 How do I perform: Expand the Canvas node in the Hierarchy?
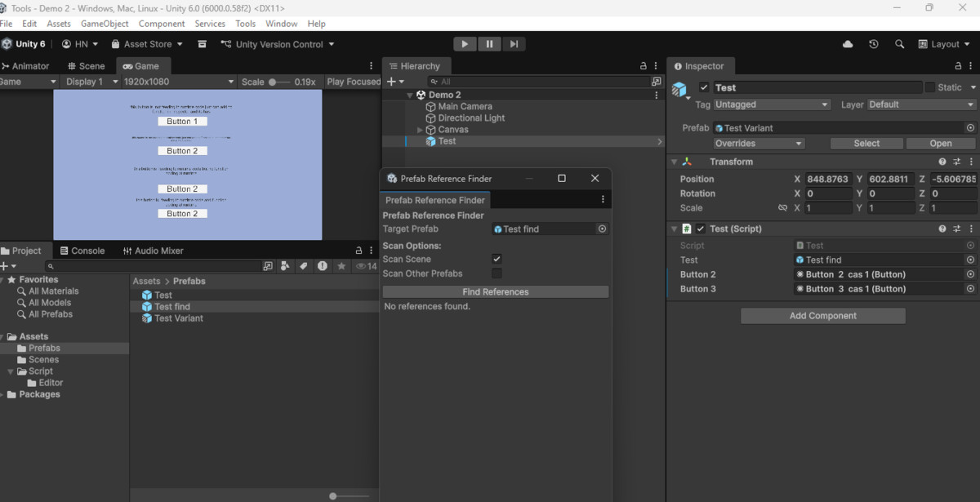pos(419,129)
